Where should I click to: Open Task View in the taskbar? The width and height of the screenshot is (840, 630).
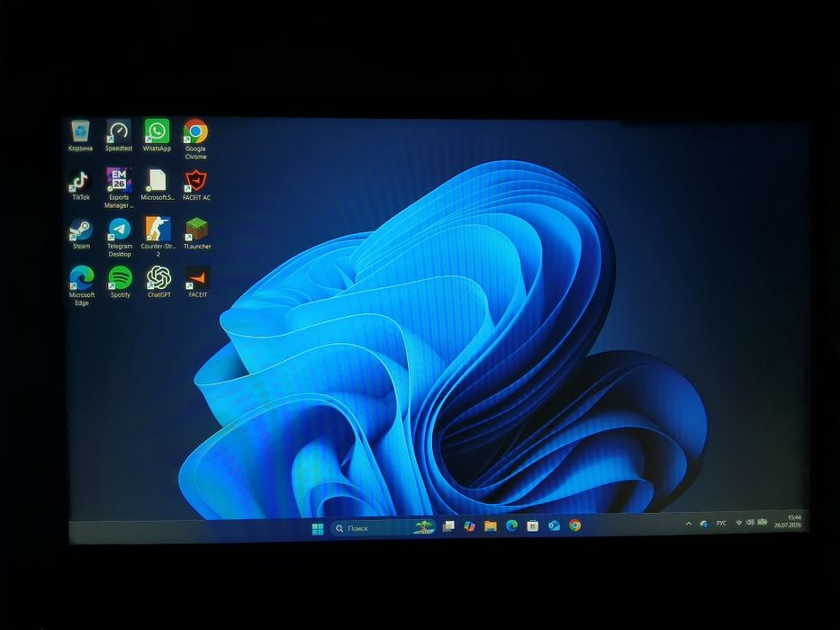pos(448,526)
